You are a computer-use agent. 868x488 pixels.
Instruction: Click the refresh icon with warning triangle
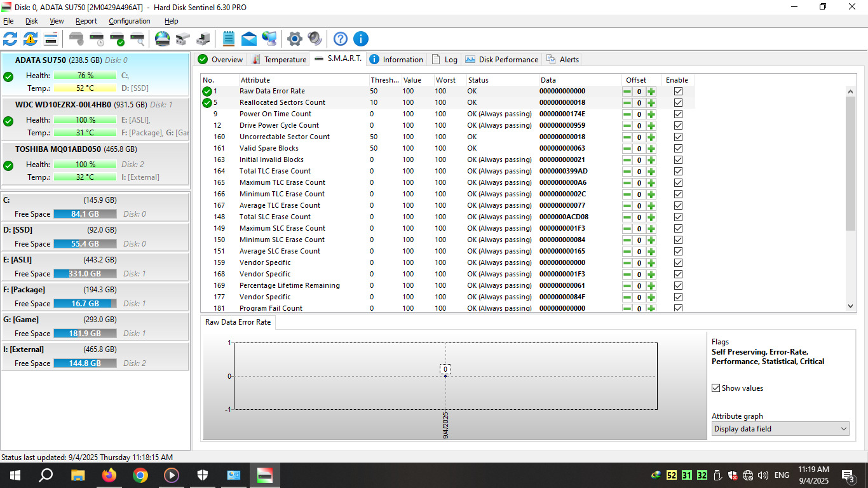coord(31,39)
